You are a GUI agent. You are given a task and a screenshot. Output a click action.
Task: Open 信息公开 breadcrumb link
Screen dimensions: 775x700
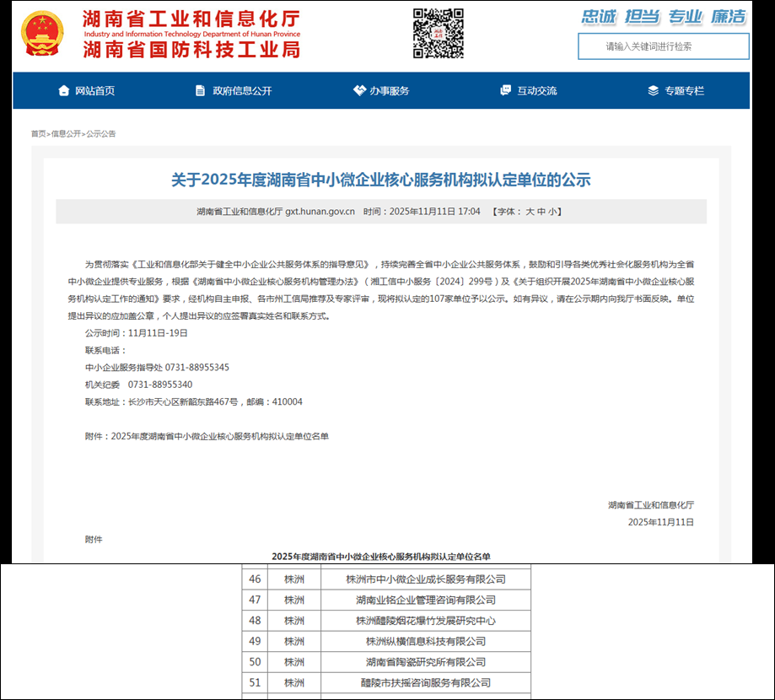[66, 134]
